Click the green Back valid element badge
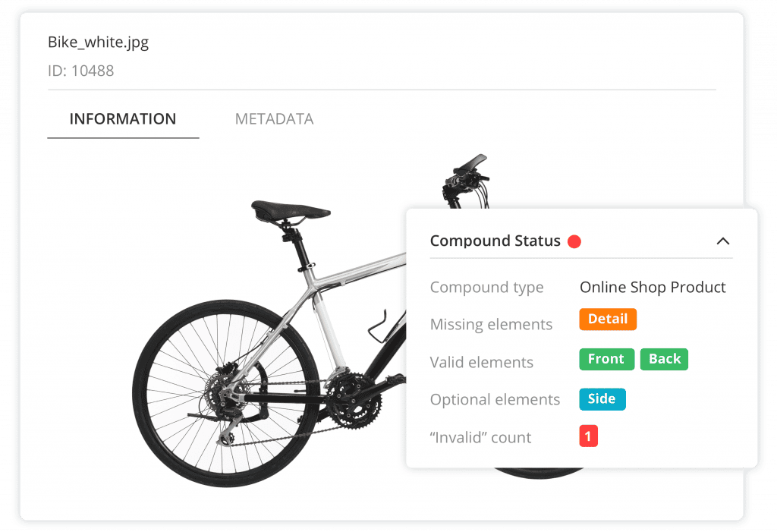777x532 pixels. [664, 359]
